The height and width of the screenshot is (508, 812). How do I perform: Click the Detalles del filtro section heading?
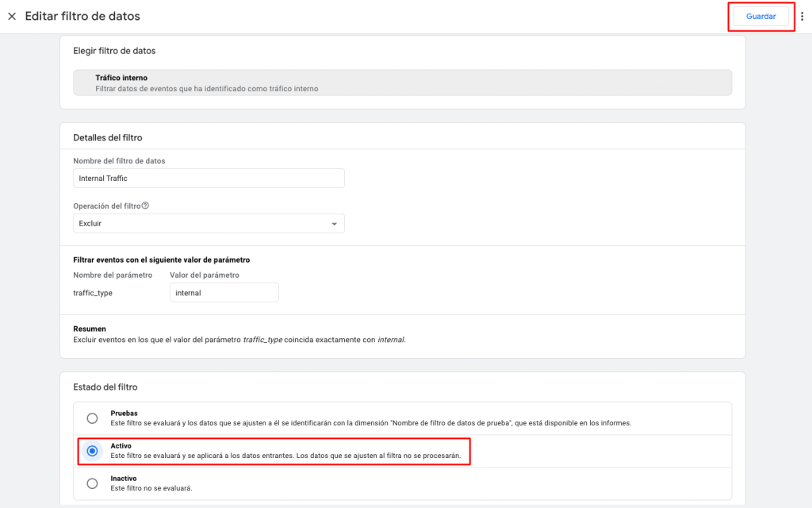pyautogui.click(x=107, y=138)
